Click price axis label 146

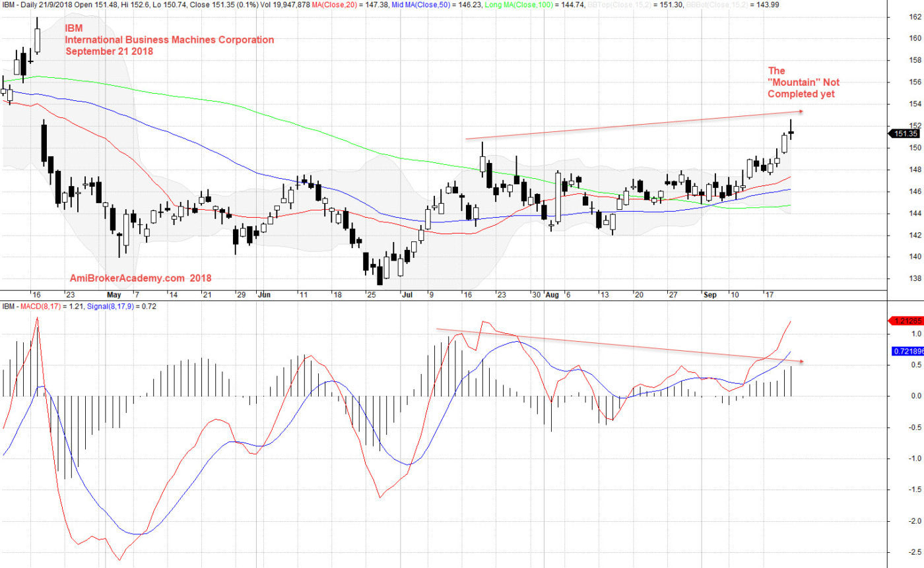[915, 191]
